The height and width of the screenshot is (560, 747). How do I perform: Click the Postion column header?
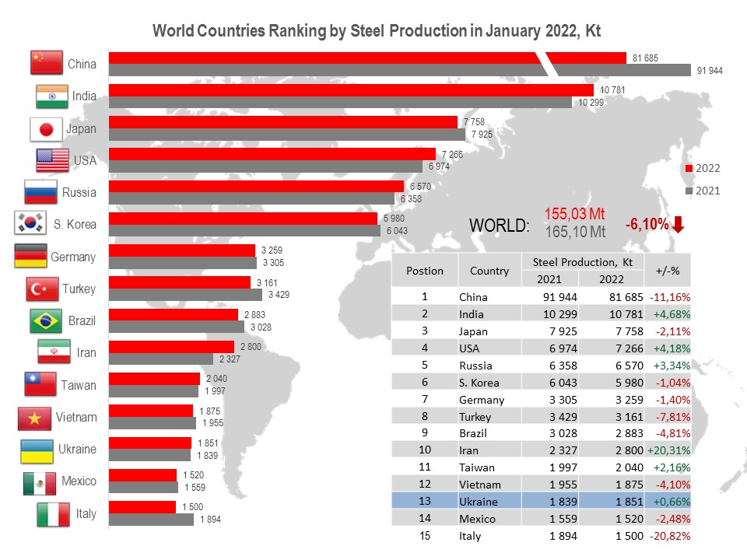pos(425,271)
